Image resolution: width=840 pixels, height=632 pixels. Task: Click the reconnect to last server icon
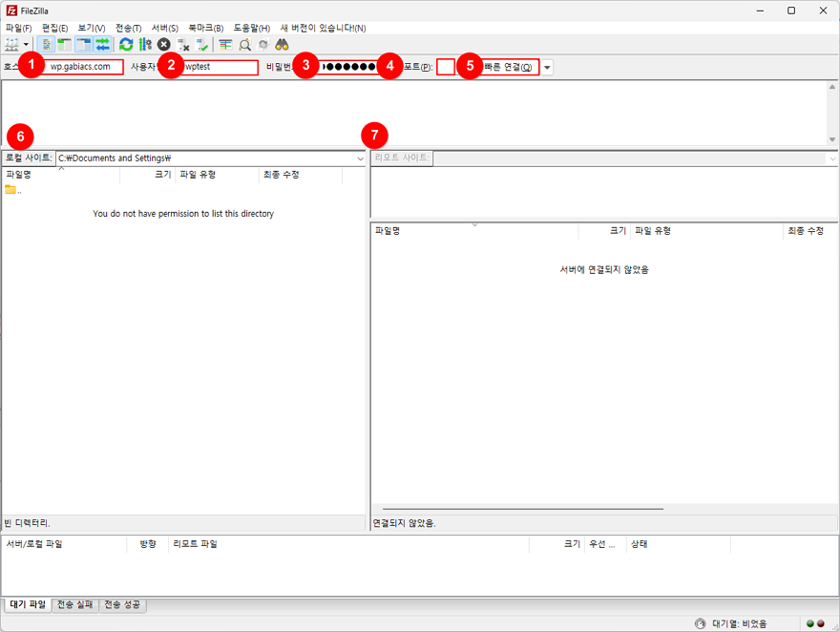[x=202, y=45]
